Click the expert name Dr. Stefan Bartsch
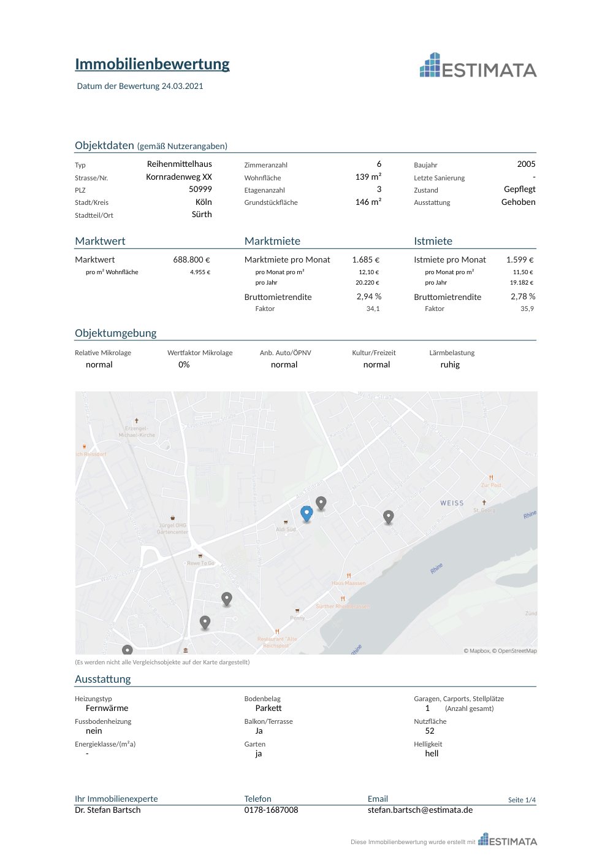Screen dimensions: 613x868 [108, 810]
